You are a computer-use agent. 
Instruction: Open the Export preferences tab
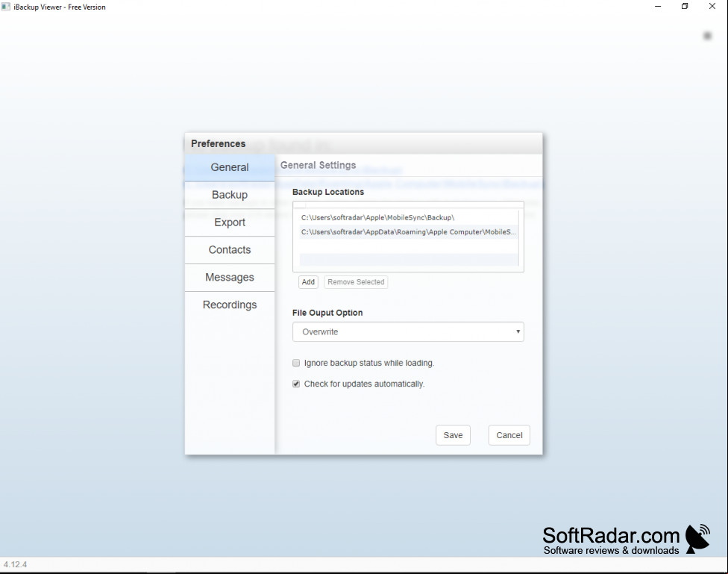[x=230, y=222]
